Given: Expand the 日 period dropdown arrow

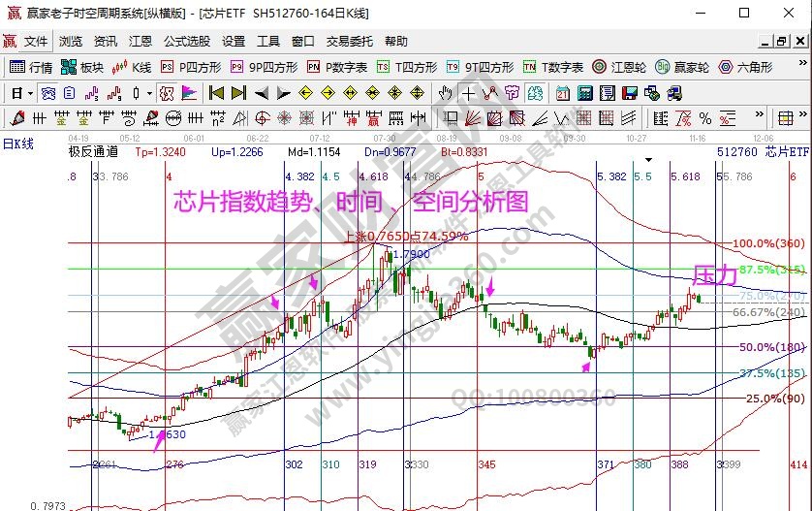Looking at the screenshot, I should point(30,93).
